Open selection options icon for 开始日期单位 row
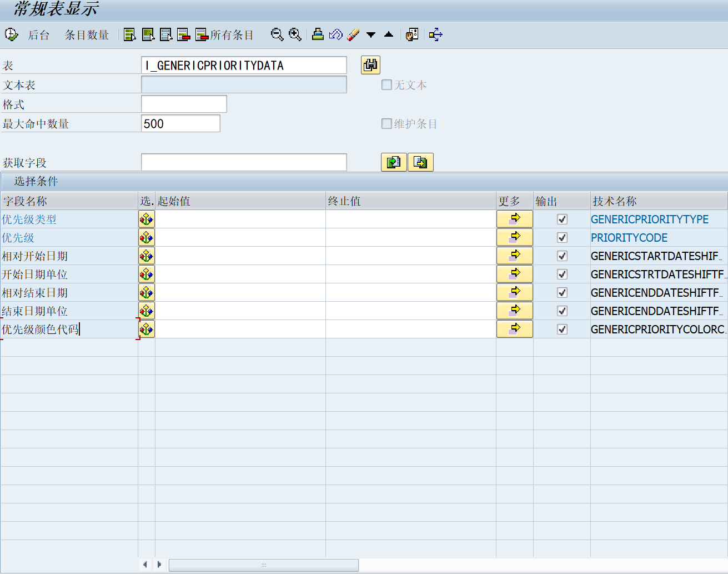The height and width of the screenshot is (574, 728). pos(147,274)
